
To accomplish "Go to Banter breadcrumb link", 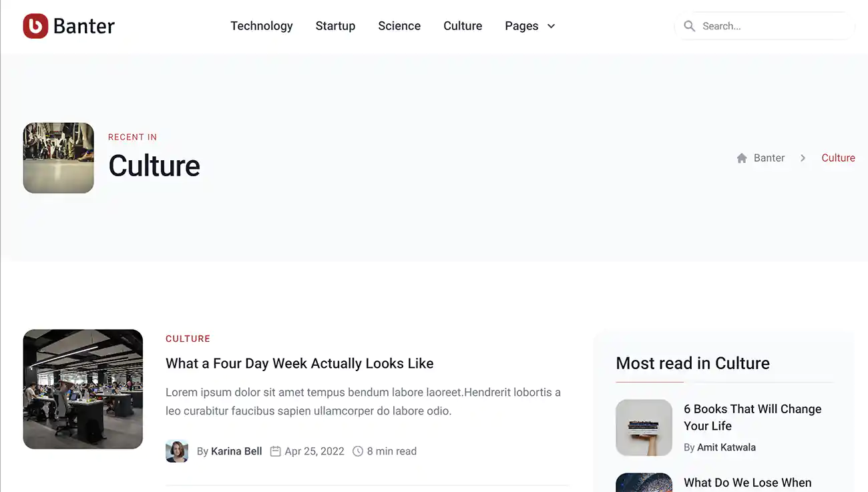I will tap(769, 158).
